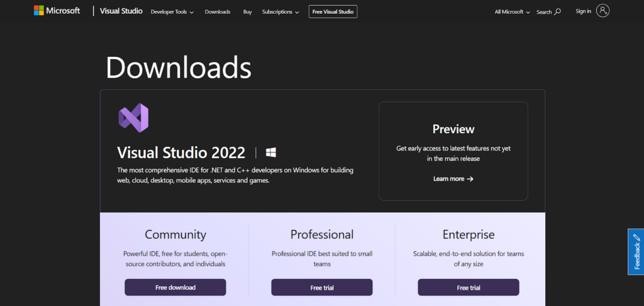The height and width of the screenshot is (306, 644).
Task: Go to Downloads in navigation bar
Action: [x=218, y=12]
